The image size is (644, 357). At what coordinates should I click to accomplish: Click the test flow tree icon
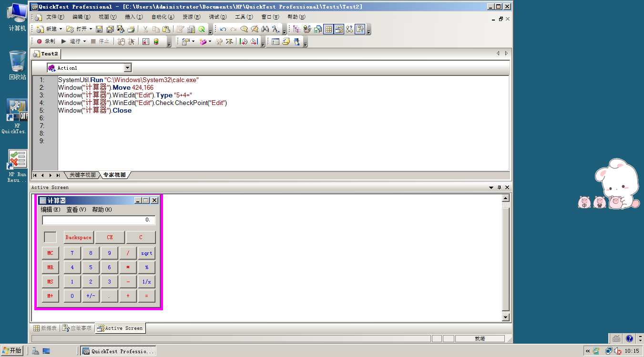tap(296, 29)
